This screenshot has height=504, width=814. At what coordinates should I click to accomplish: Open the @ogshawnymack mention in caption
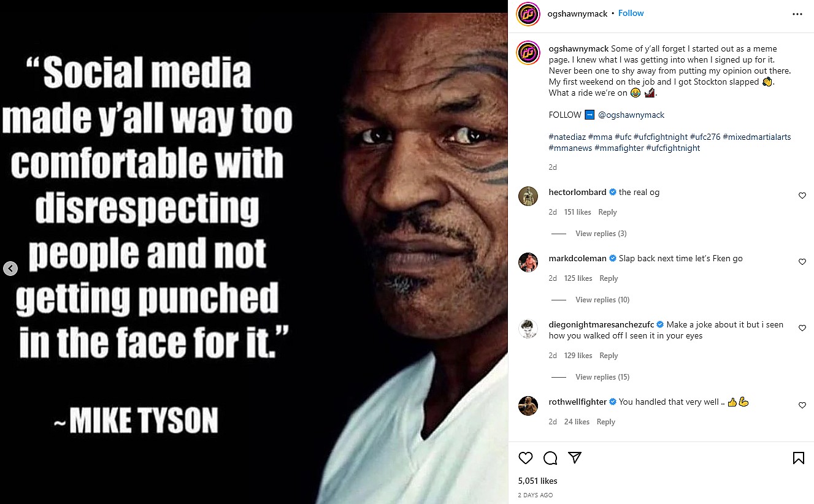point(631,115)
